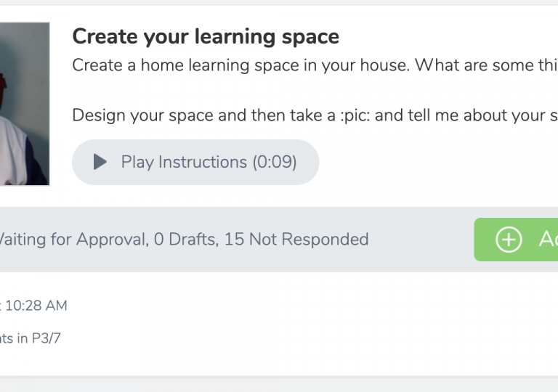Open the teacher photo thumbnail
The image size is (558, 392).
(x=25, y=104)
